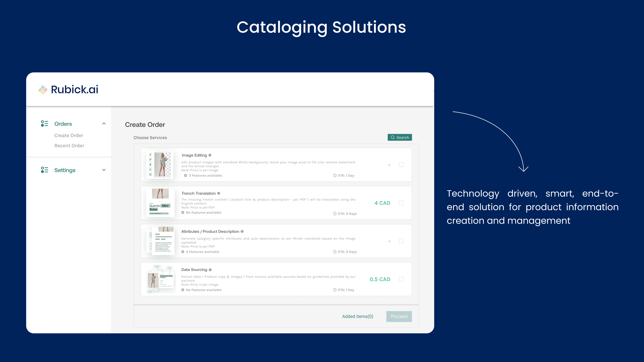This screenshot has height=362, width=644.
Task: Select the pencil icon on the Image Editing thumbnail
Action: coord(151,155)
